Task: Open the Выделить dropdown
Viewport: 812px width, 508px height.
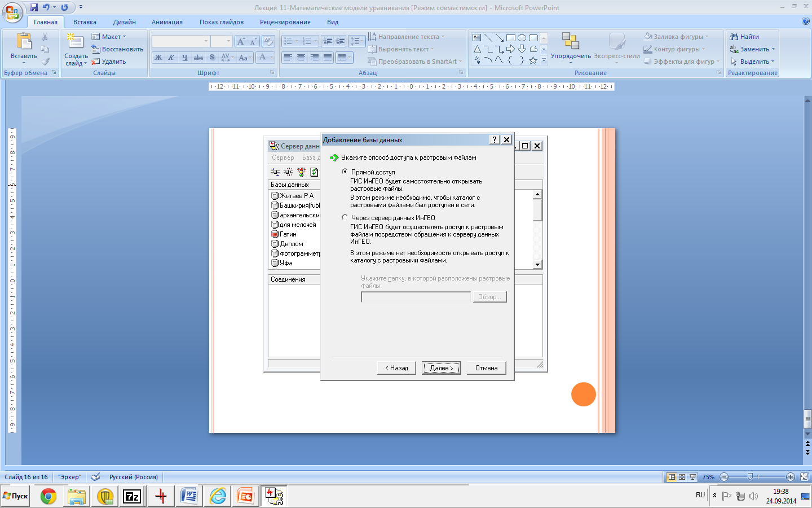Action: (x=753, y=62)
